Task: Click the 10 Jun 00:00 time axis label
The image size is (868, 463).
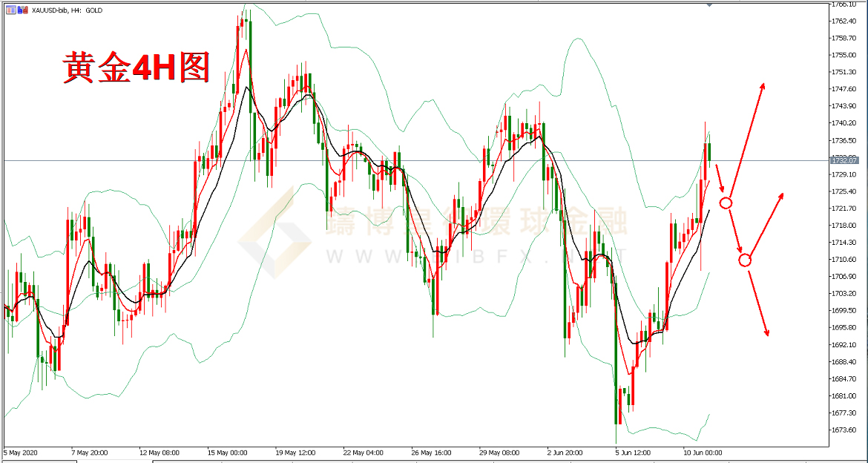Action: (702, 452)
